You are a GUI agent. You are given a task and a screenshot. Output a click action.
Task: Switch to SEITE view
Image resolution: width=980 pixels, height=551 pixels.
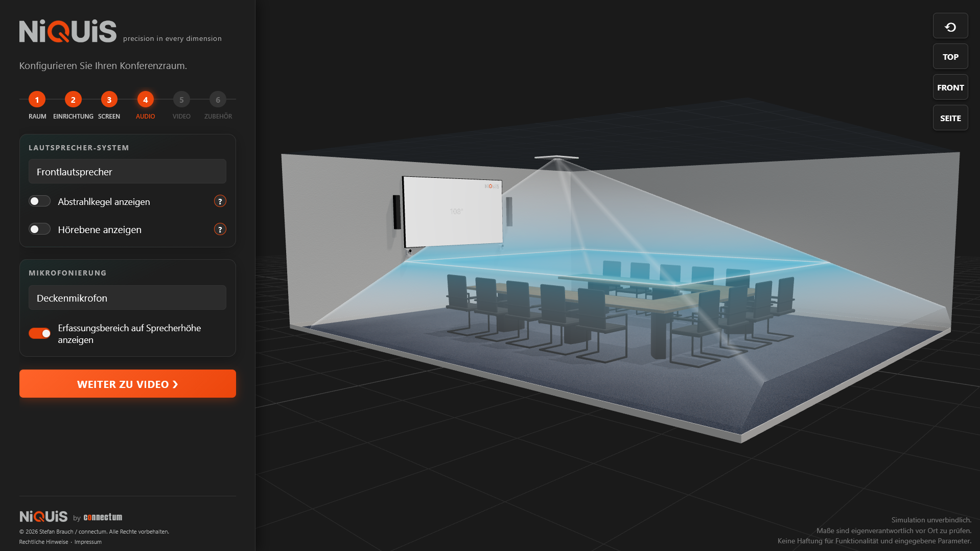pos(950,118)
